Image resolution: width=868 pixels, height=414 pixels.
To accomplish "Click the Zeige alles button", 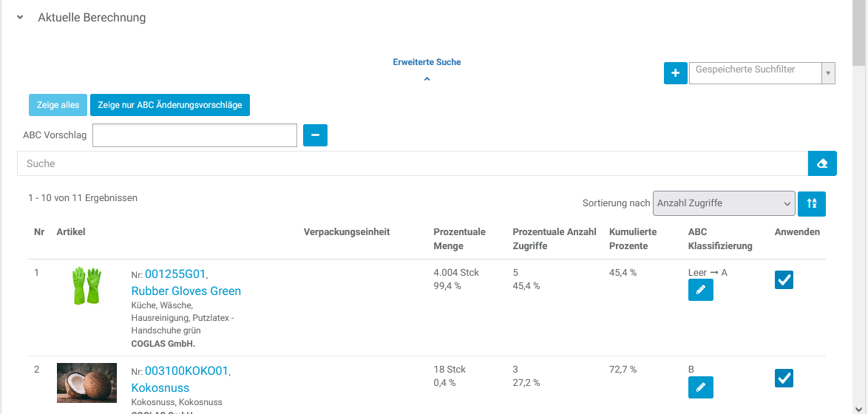I will tap(58, 105).
